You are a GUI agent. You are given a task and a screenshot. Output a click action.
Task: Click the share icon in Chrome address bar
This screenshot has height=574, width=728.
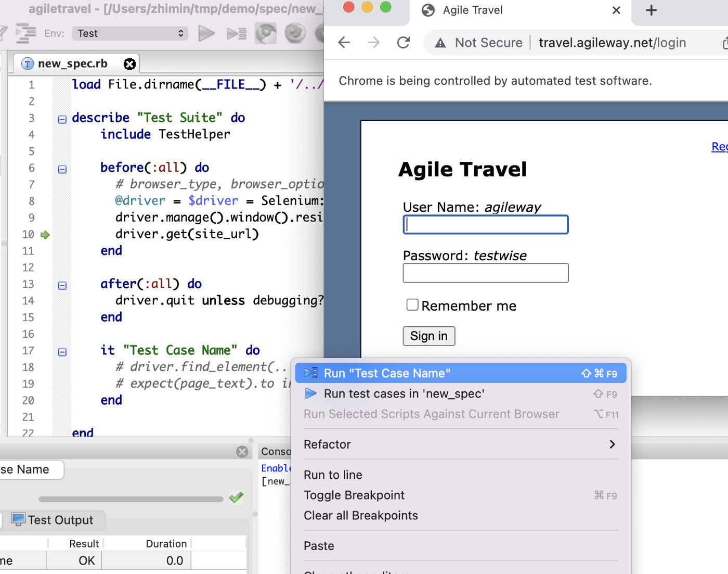[x=725, y=43]
